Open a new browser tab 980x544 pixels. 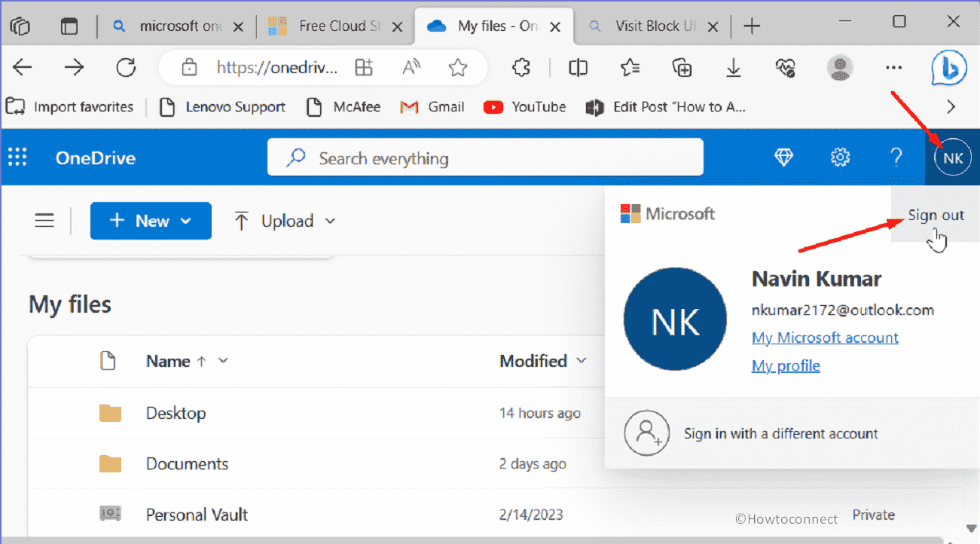click(x=752, y=26)
